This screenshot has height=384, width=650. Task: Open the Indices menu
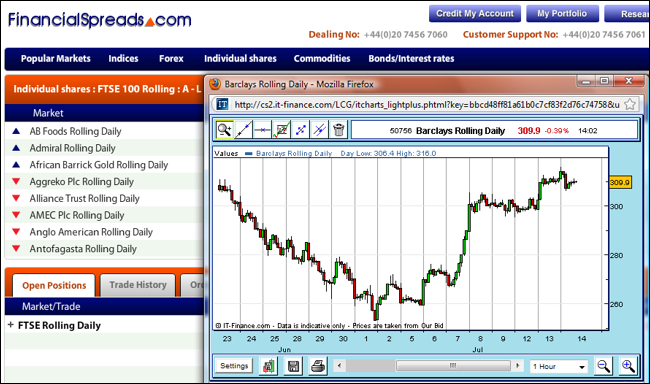coord(123,58)
